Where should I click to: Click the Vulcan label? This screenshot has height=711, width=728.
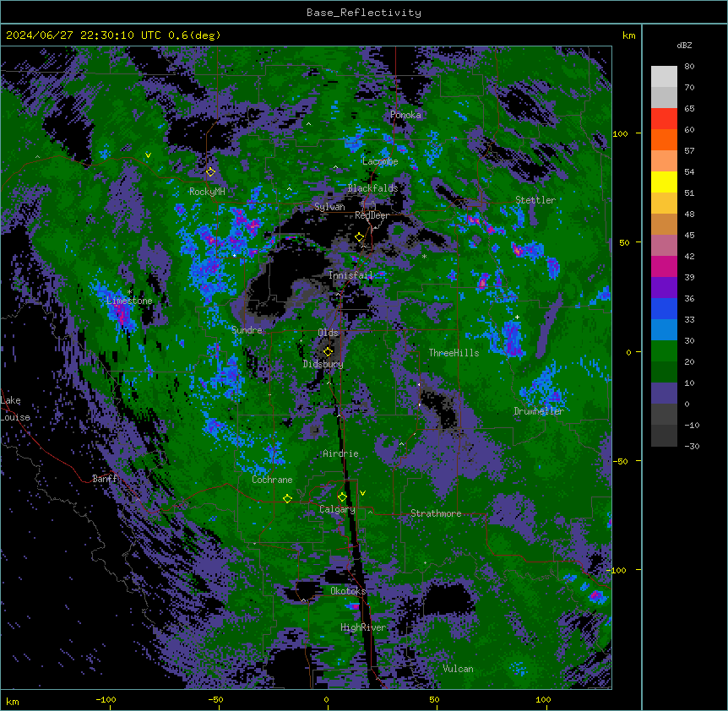[x=459, y=669]
